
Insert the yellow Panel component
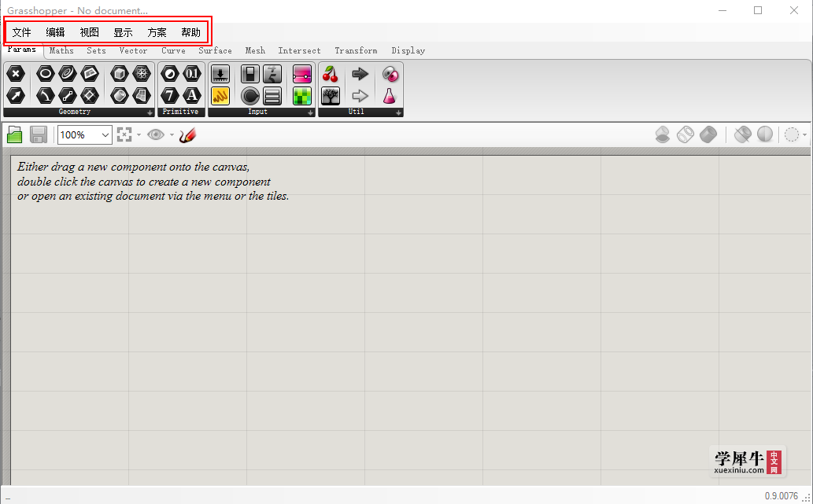[x=220, y=96]
